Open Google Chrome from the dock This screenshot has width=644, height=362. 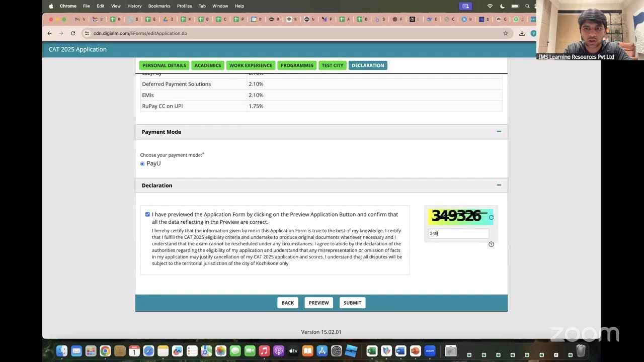tap(105, 351)
